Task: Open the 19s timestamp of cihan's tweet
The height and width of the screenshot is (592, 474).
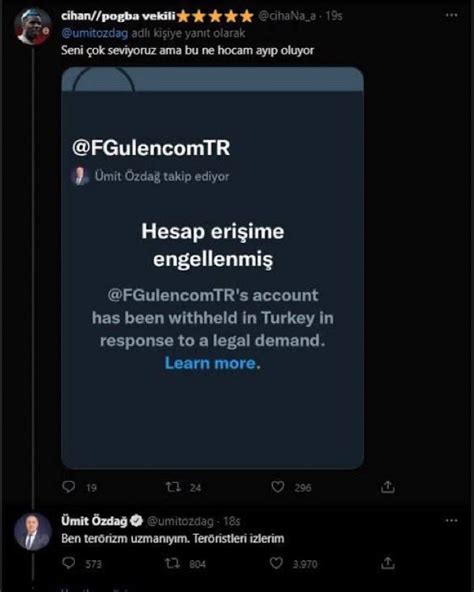Action: [x=334, y=16]
